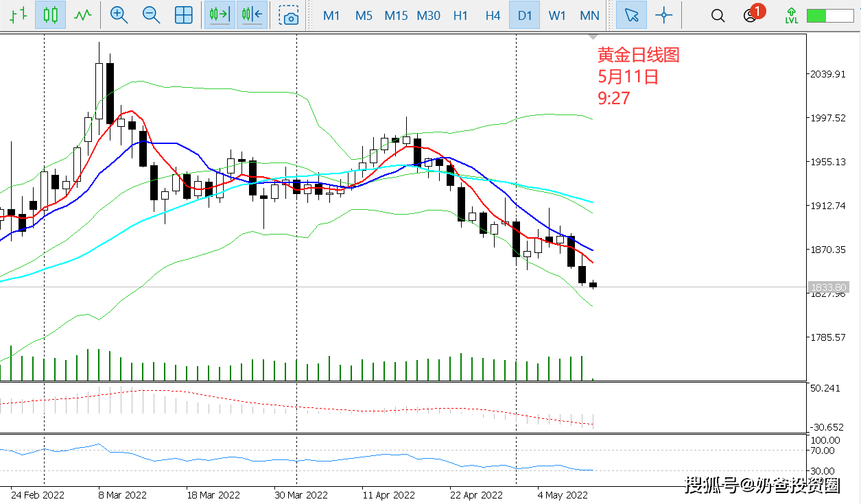Screen dimensions: 861x504
Task: Click the 1833.80 current price label
Action: click(828, 287)
